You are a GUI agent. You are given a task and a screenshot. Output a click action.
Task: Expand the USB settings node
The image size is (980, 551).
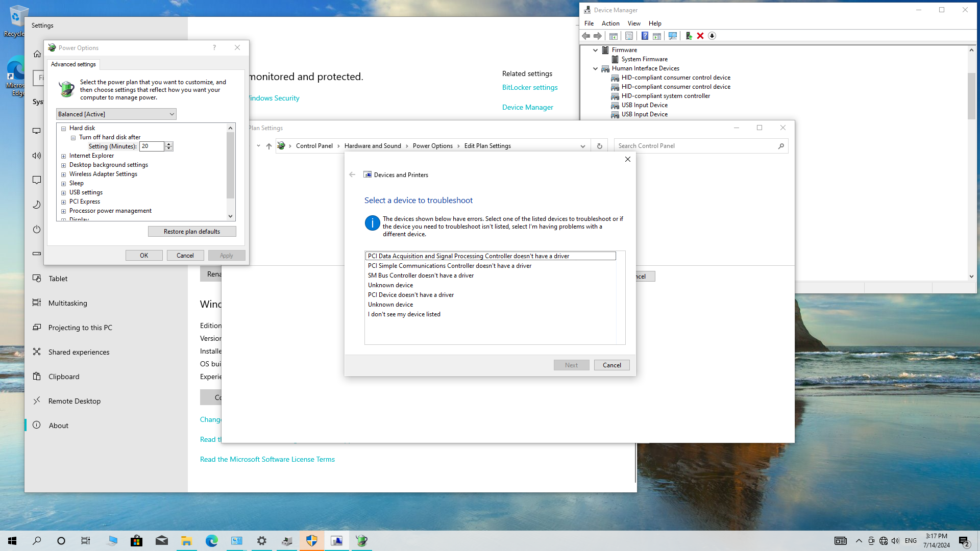point(64,192)
